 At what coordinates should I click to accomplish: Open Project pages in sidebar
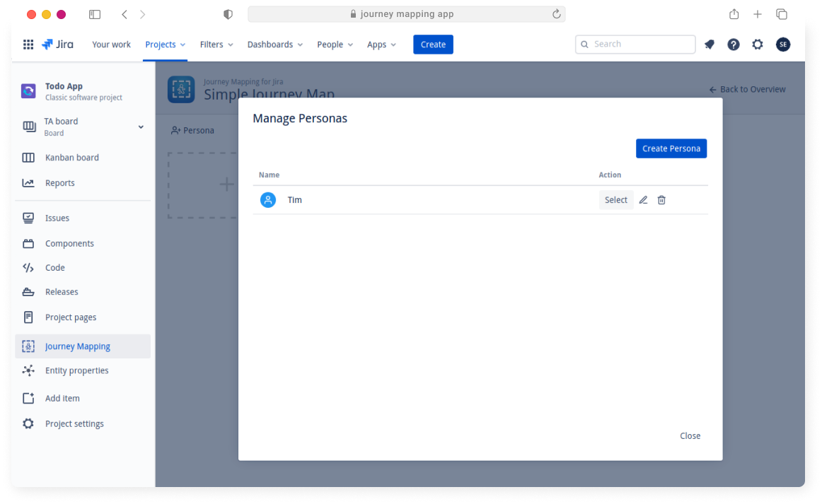83,317
